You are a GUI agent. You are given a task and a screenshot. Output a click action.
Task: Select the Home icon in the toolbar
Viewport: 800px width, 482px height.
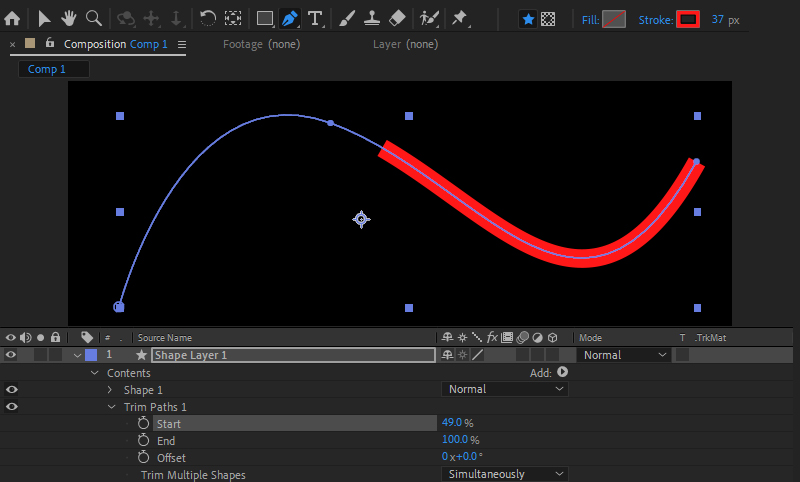pos(12,18)
